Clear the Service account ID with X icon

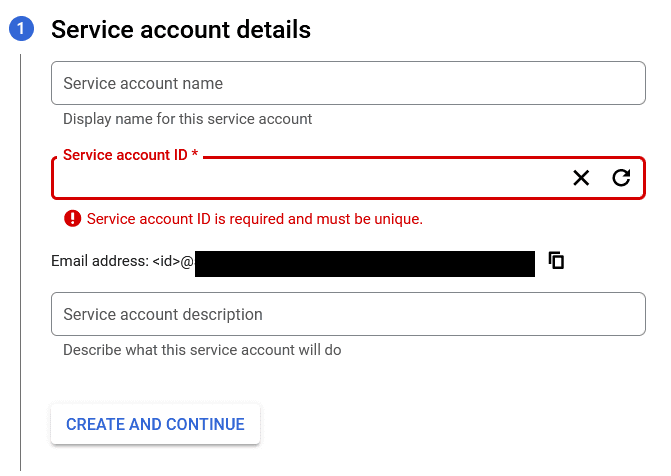(x=581, y=178)
